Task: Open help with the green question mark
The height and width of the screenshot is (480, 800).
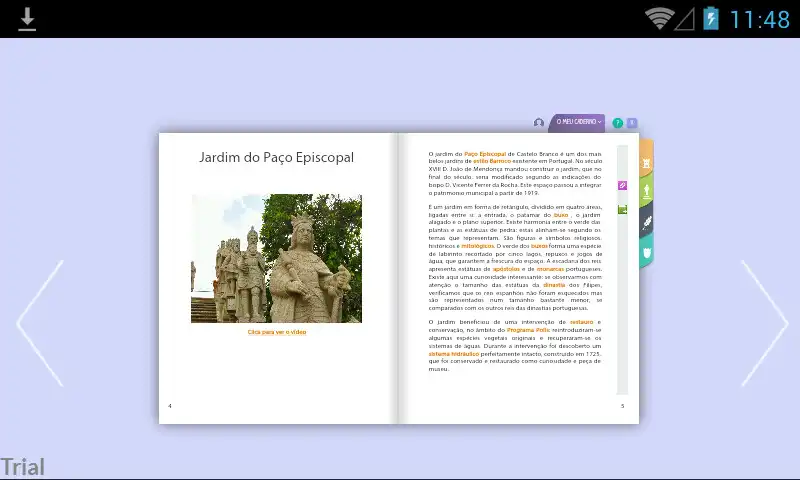Action: 617,123
